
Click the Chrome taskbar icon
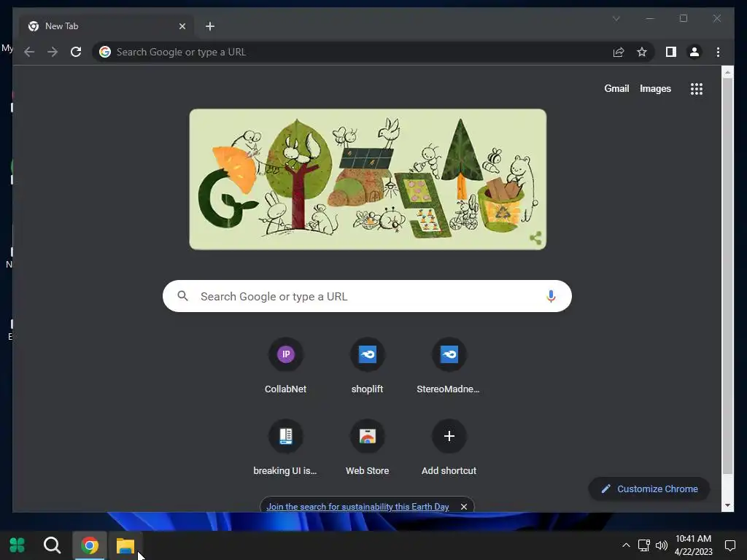click(90, 545)
